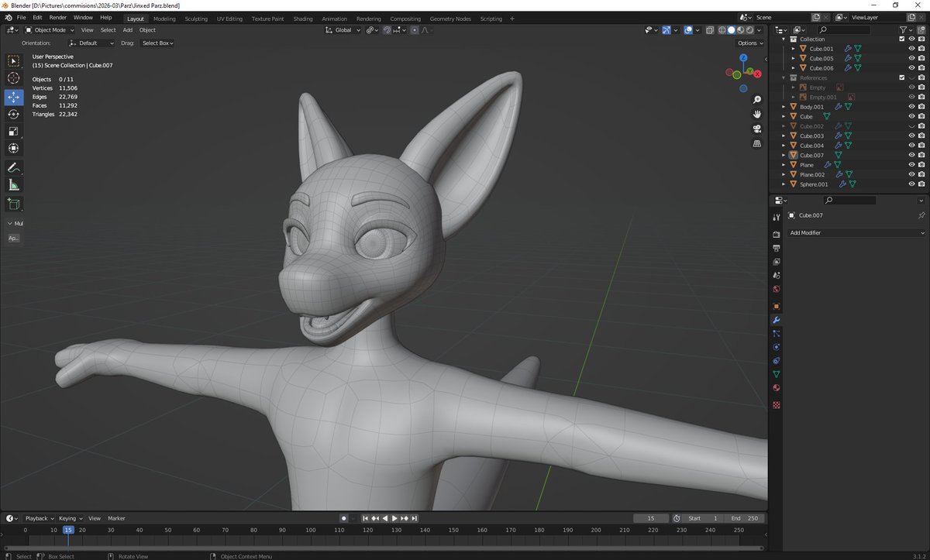Switch perspective/orthographic with the grid icon
Image resolution: width=930 pixels, height=560 pixels.
(757, 143)
